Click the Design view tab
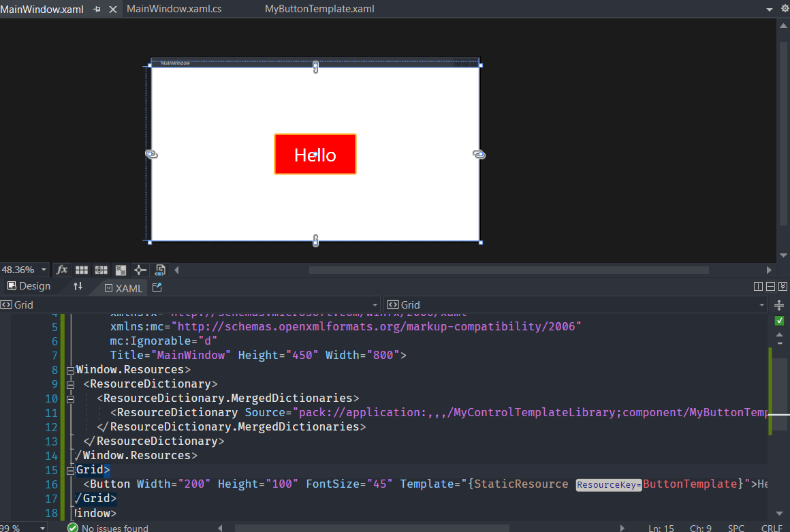790x532 pixels. point(29,287)
